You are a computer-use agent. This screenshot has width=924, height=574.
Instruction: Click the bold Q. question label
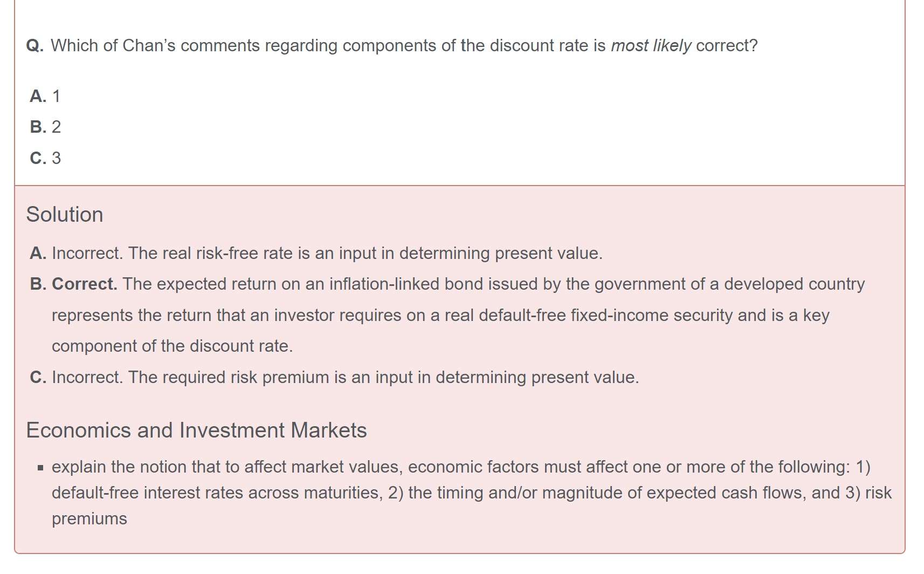(x=35, y=46)
